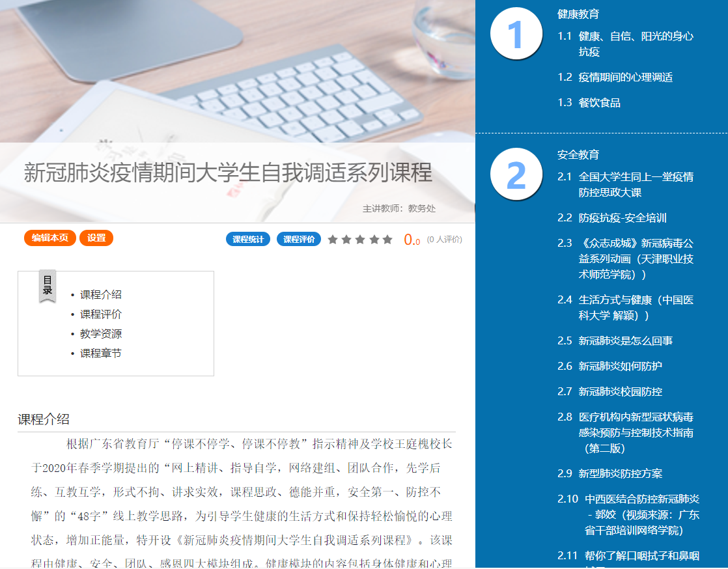This screenshot has height=569, width=728.
Task: Click the chapter 2 number circle
Action: [516, 174]
